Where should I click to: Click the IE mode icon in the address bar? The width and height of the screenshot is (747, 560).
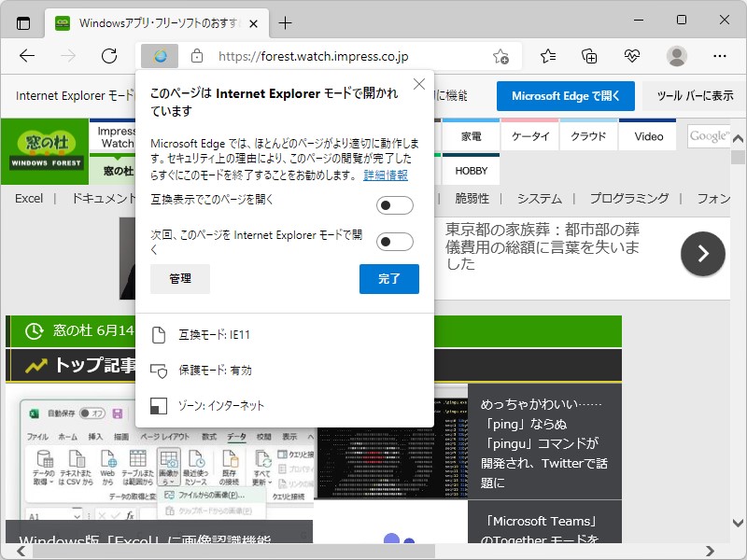click(x=159, y=56)
